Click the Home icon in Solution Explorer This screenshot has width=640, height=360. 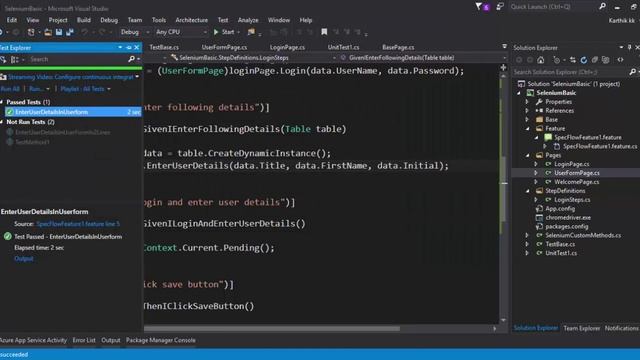(x=540, y=60)
